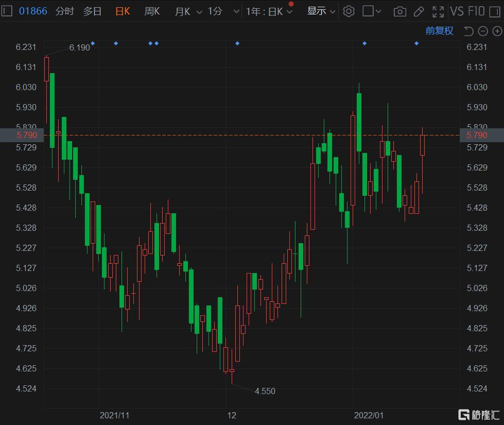This screenshot has height=425, width=504.
Task: Toggle the left sidebar panel icon
Action: 7,11
